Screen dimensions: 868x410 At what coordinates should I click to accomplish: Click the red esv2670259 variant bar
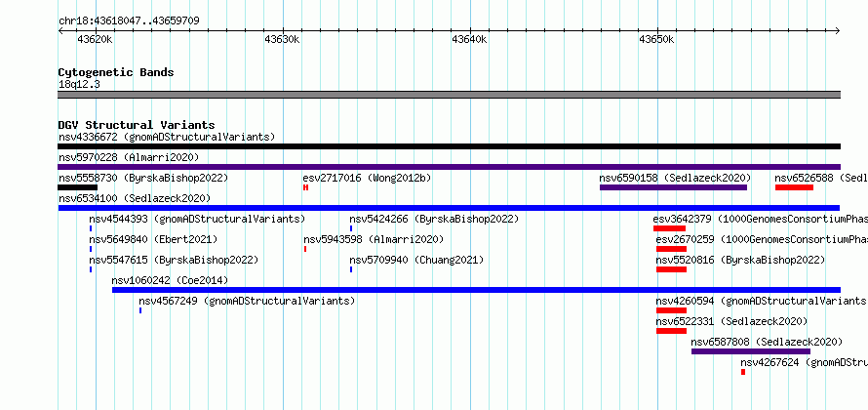click(671, 249)
